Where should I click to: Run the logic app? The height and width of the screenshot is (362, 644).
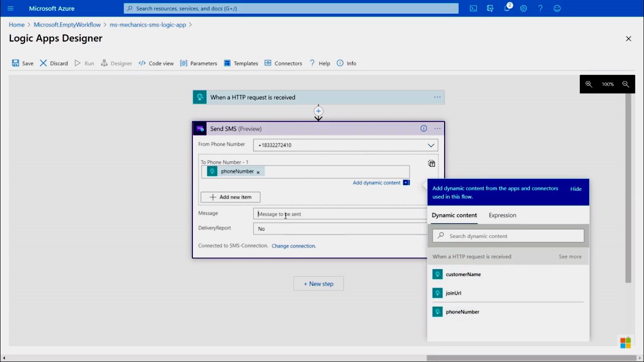[x=84, y=63]
